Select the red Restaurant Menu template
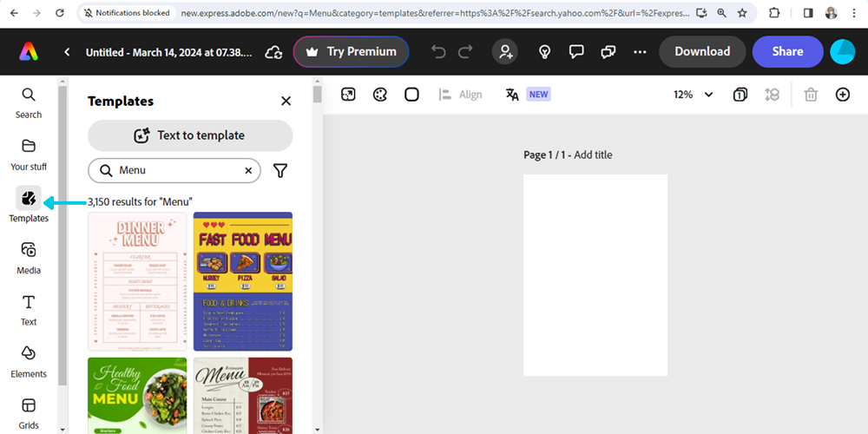Image resolution: width=868 pixels, height=434 pixels. pos(243,395)
